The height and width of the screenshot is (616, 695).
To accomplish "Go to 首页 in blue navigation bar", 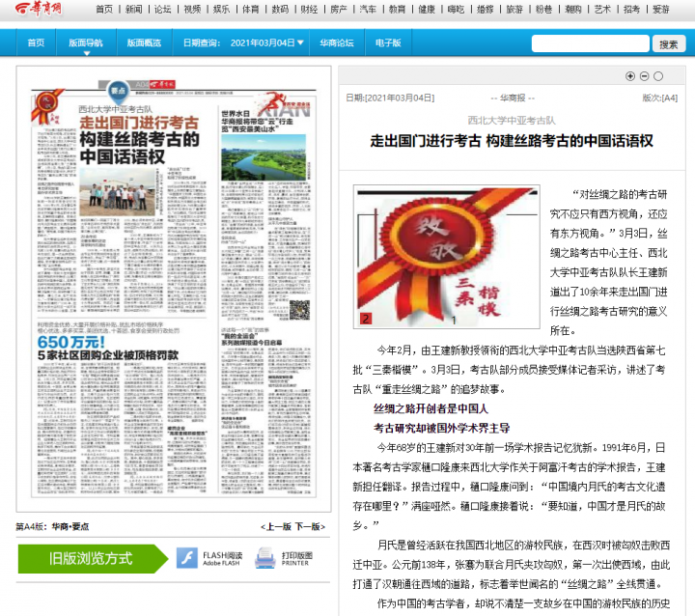I will pyautogui.click(x=36, y=43).
